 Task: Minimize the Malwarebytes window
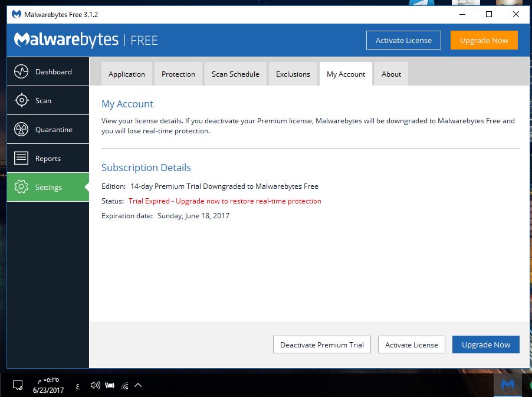coord(462,14)
